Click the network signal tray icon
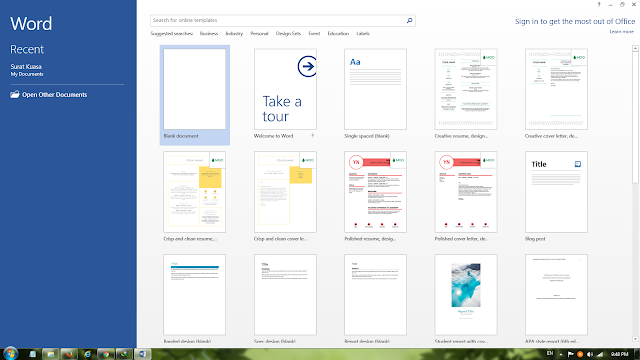640x360 pixels. tap(600, 354)
